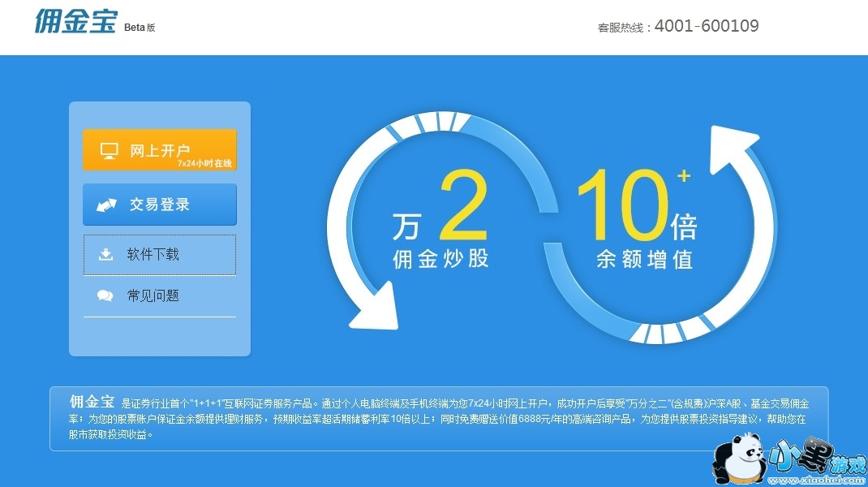Click the arrows icon on 交易登录

tap(106, 205)
